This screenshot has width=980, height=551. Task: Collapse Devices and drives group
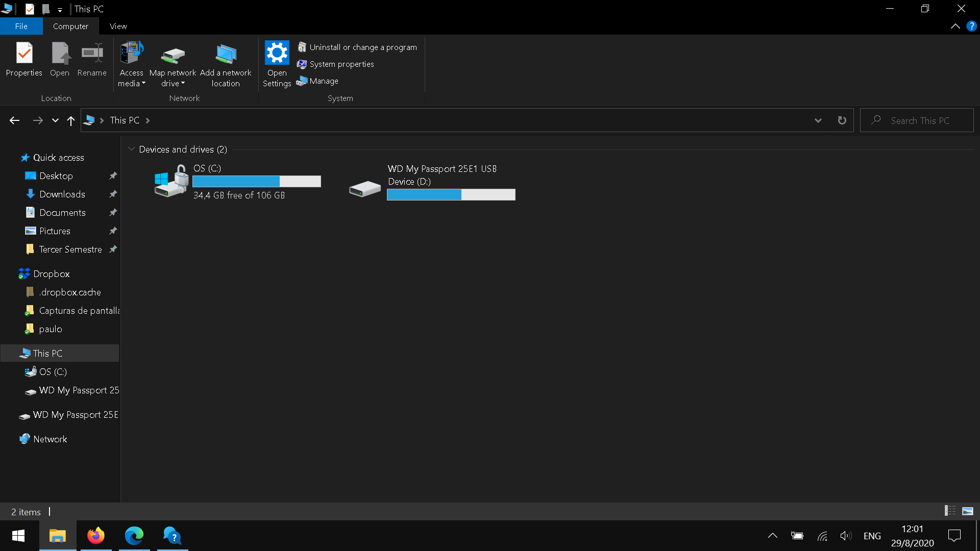click(131, 149)
